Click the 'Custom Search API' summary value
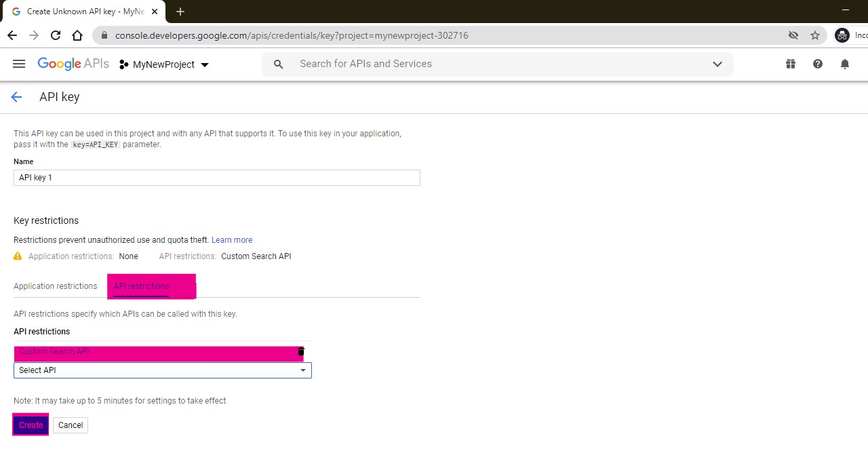 pos(256,256)
